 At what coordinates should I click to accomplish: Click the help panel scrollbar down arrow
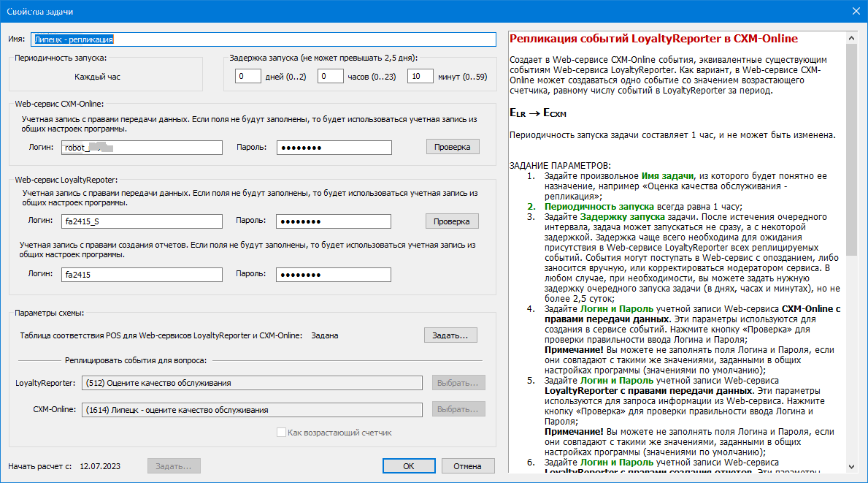(x=851, y=466)
